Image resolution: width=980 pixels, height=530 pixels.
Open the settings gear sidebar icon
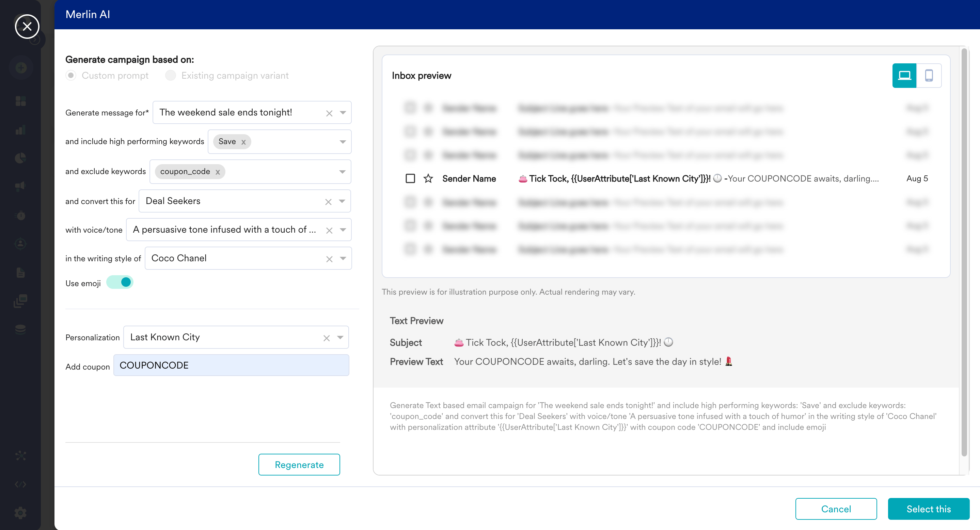pos(21,513)
